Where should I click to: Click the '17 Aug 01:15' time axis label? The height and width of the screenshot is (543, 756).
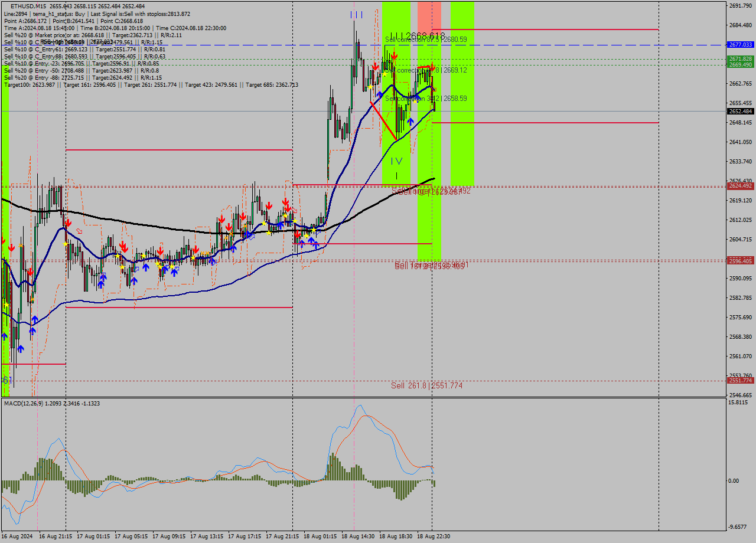click(93, 537)
